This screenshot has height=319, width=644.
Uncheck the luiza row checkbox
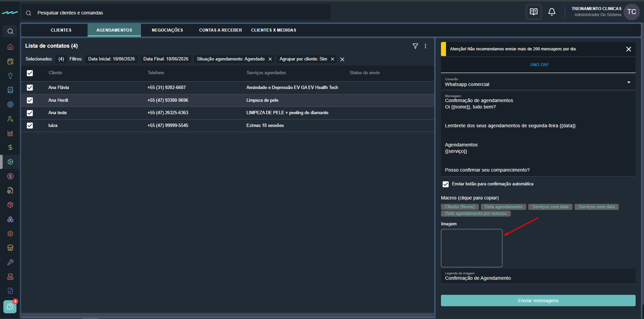point(30,126)
